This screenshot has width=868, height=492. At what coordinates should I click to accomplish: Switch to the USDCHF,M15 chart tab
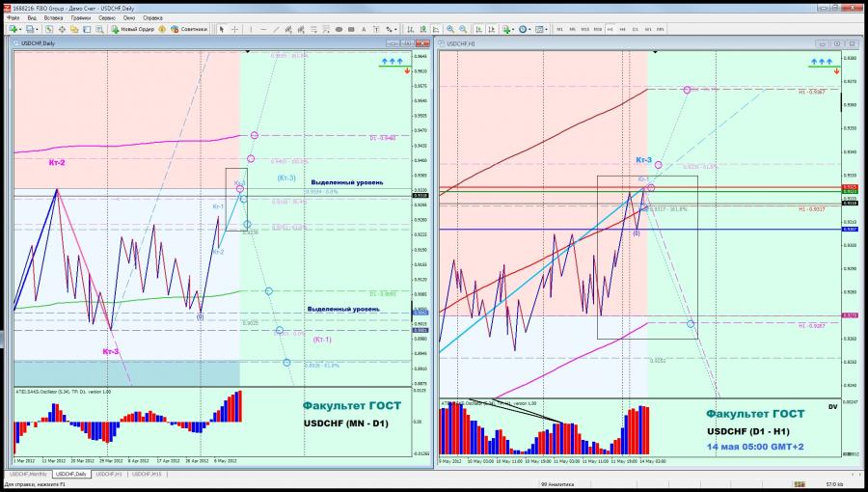coord(147,475)
